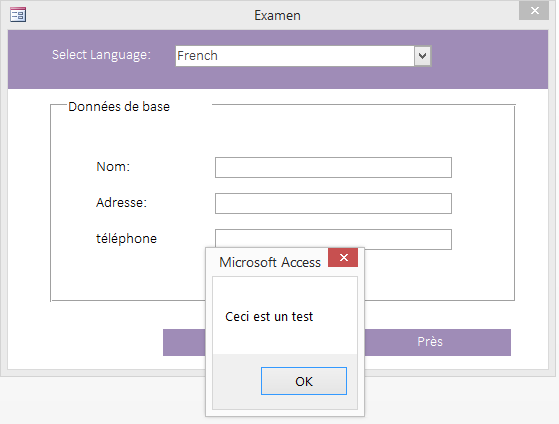Click the 'Select Language:' label
Image resolution: width=559 pixels, height=424 pixels.
pyautogui.click(x=101, y=55)
